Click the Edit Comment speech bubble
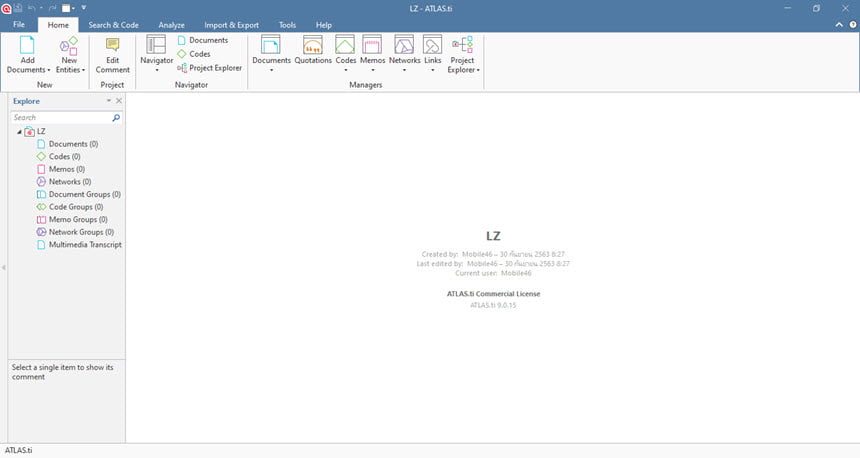 click(x=112, y=44)
